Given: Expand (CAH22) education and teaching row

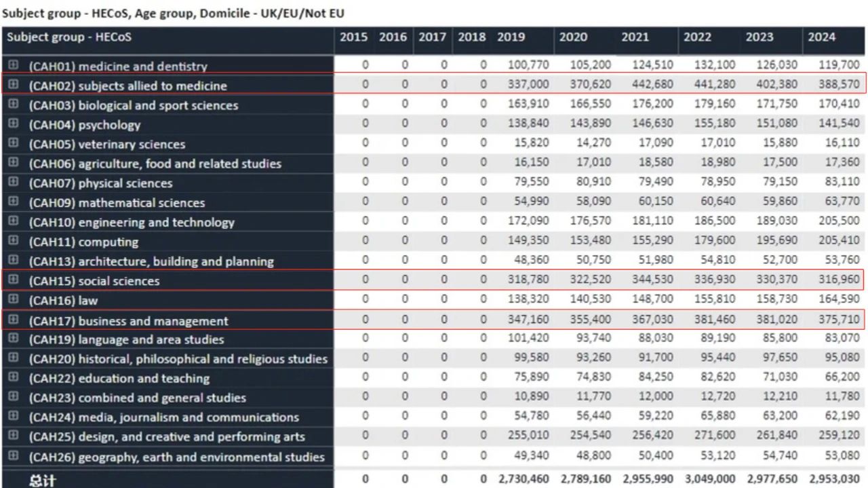Looking at the screenshot, I should pos(14,378).
